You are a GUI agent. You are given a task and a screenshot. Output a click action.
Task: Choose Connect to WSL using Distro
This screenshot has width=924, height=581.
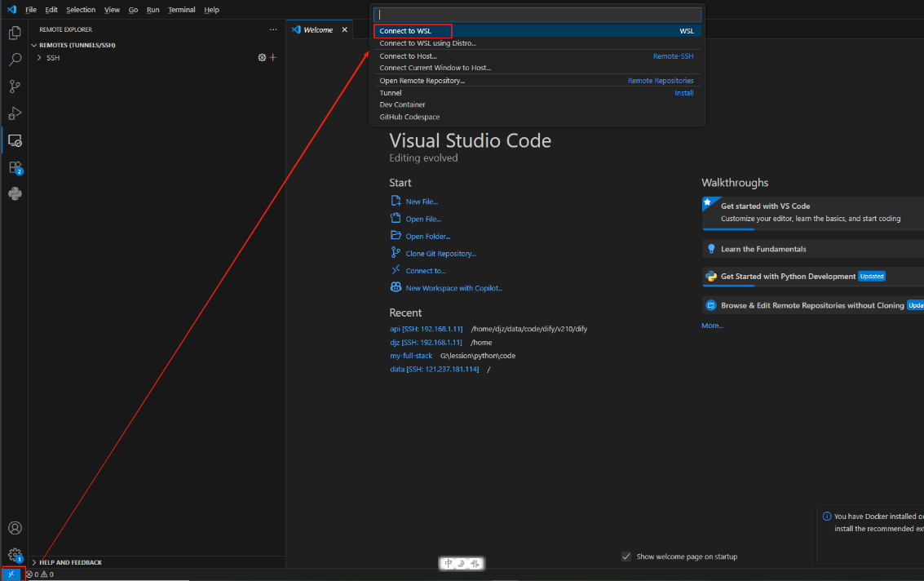537,43
